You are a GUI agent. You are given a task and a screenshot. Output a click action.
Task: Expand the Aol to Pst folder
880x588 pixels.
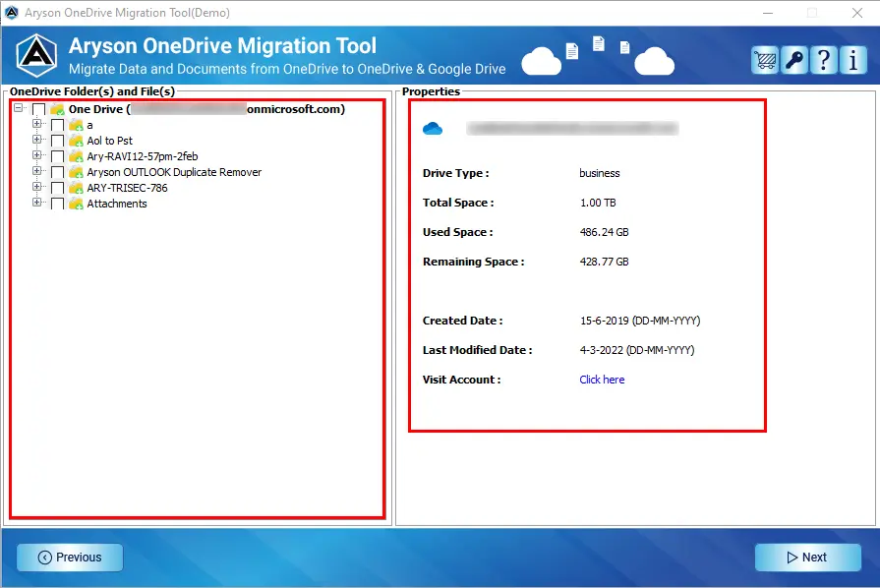(x=37, y=140)
